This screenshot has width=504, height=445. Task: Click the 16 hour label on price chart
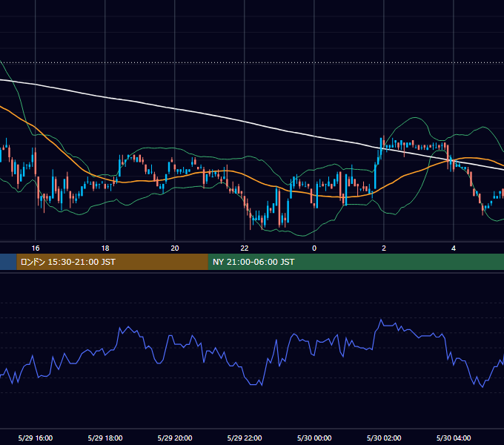(x=36, y=248)
